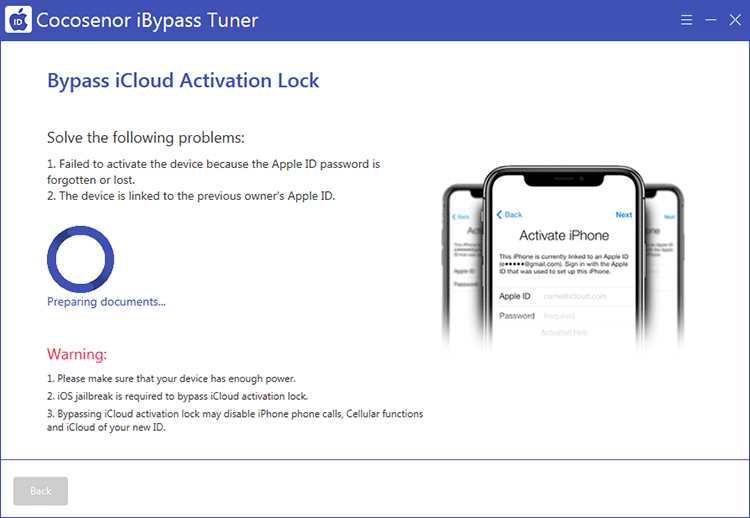Screen dimensions: 750x518
Task: Click the 'Bypass iCloud Activation Lock' heading
Action: pos(183,80)
